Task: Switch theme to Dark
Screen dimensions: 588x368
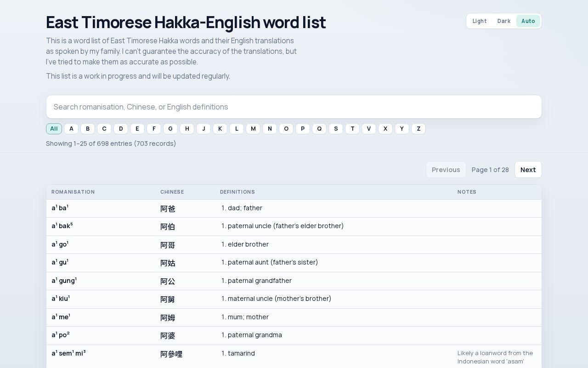Action: pos(504,21)
